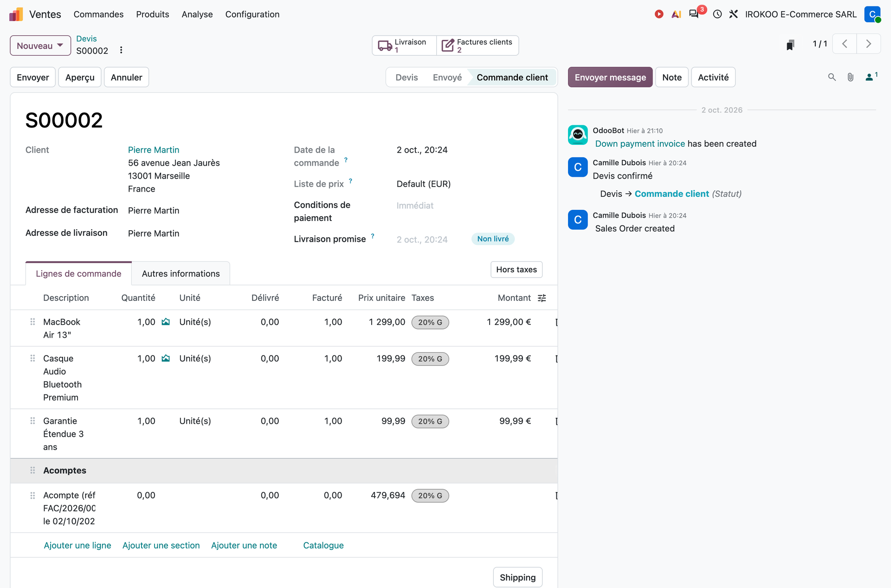The width and height of the screenshot is (891, 588).
Task: Open the debug tools wrench icon
Action: (734, 14)
